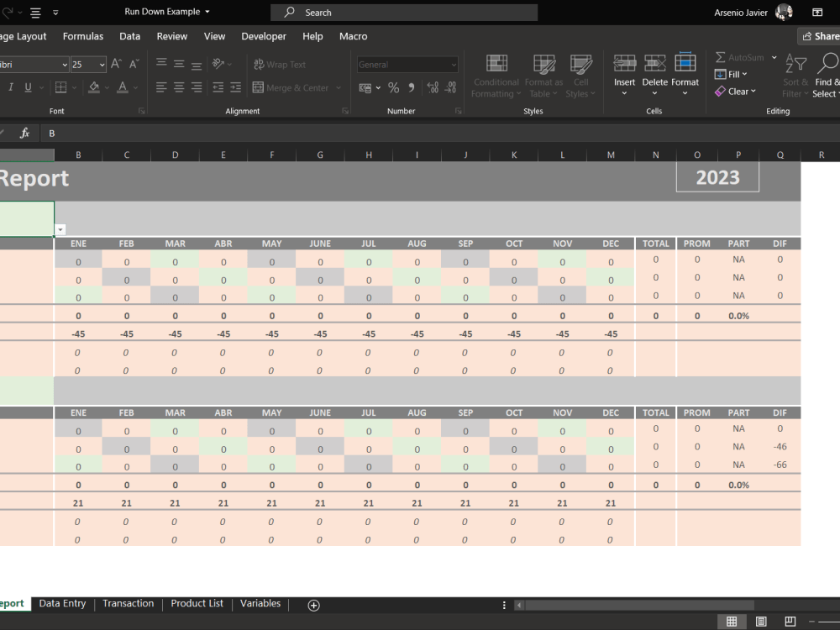Image resolution: width=840 pixels, height=630 pixels.
Task: Toggle italic formatting
Action: coord(9,87)
